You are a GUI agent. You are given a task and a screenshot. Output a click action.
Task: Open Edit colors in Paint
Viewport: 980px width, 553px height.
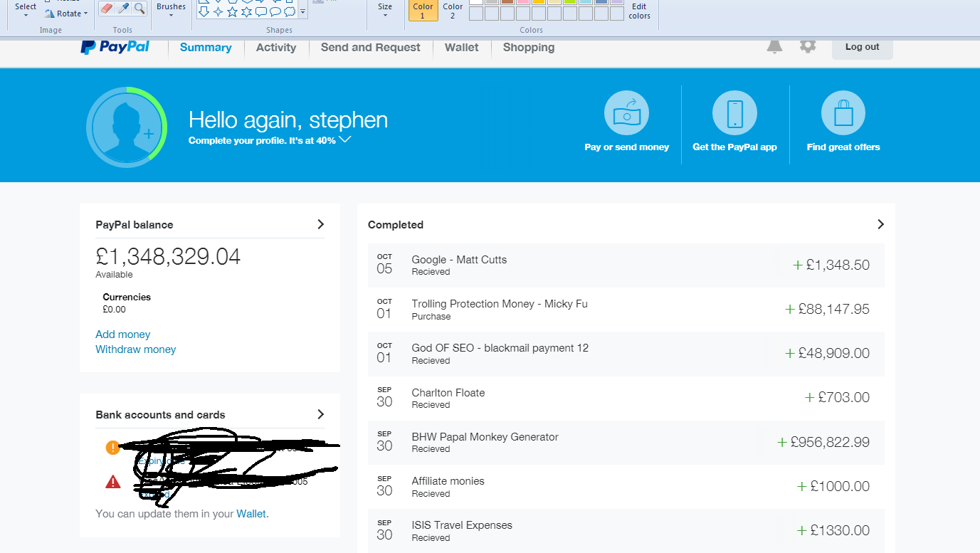639,11
